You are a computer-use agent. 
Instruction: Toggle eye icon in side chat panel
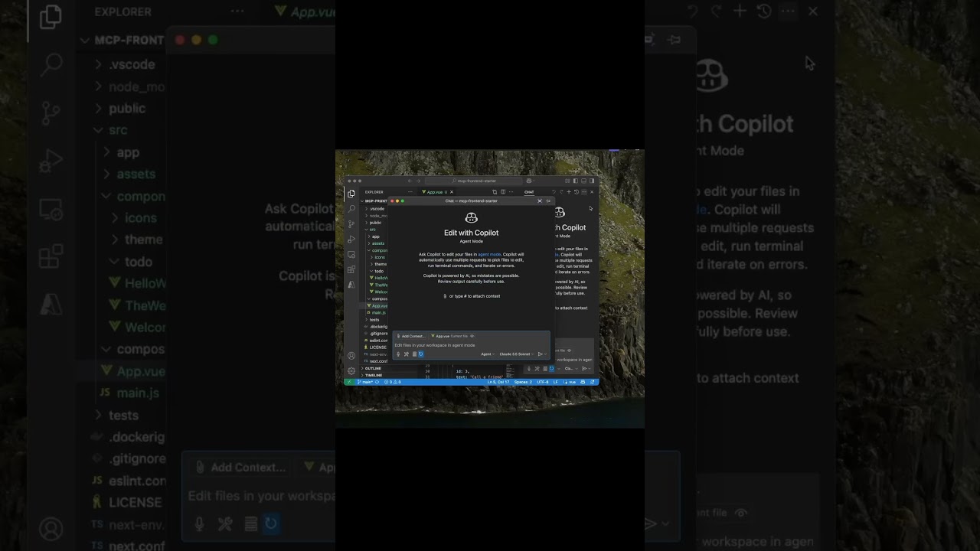click(569, 350)
